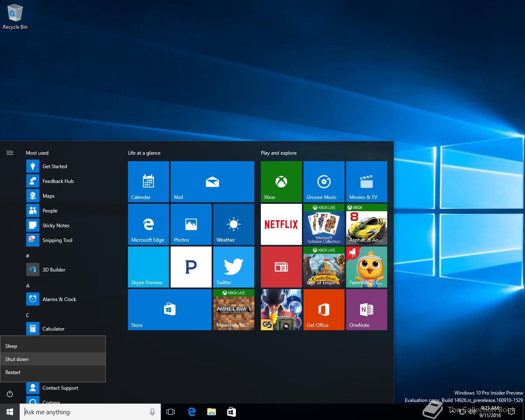
Task: Launch the Asphalt 8 tile
Action: click(367, 224)
